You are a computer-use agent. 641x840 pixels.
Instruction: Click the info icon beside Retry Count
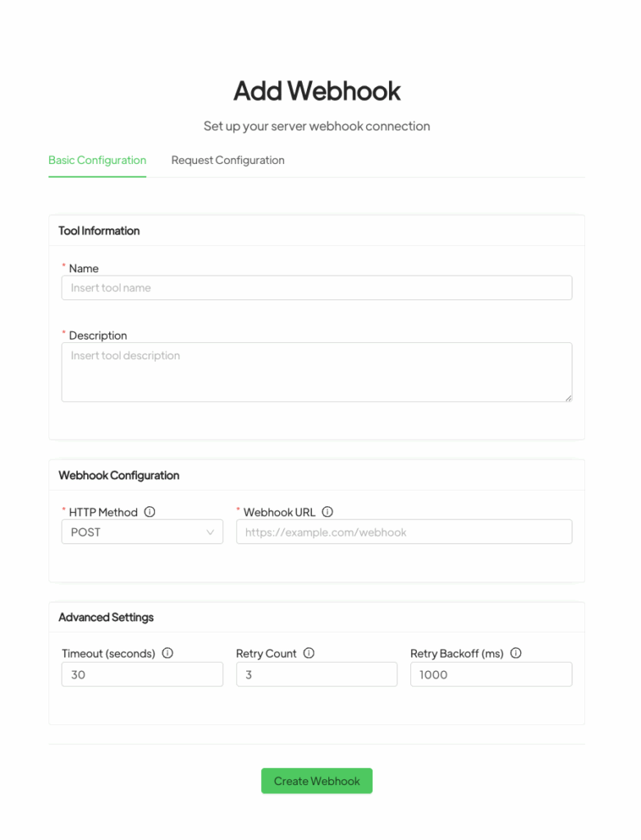(x=309, y=654)
